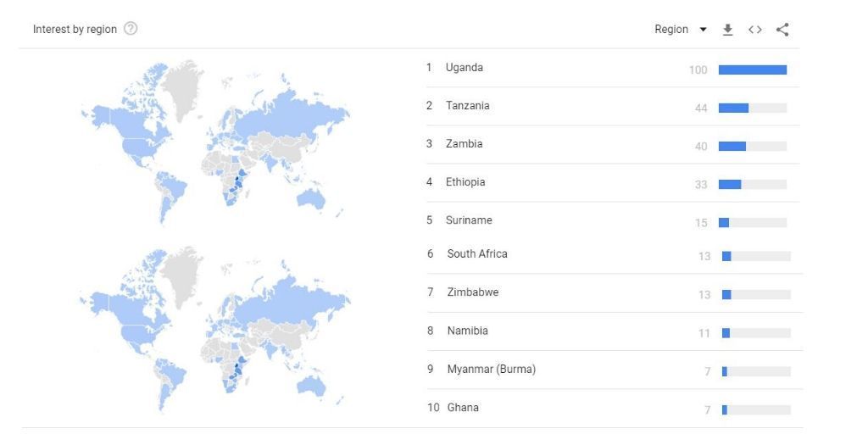Screen dimensions: 868x434
Task: Select Suriname in the ranking list
Action: (469, 220)
